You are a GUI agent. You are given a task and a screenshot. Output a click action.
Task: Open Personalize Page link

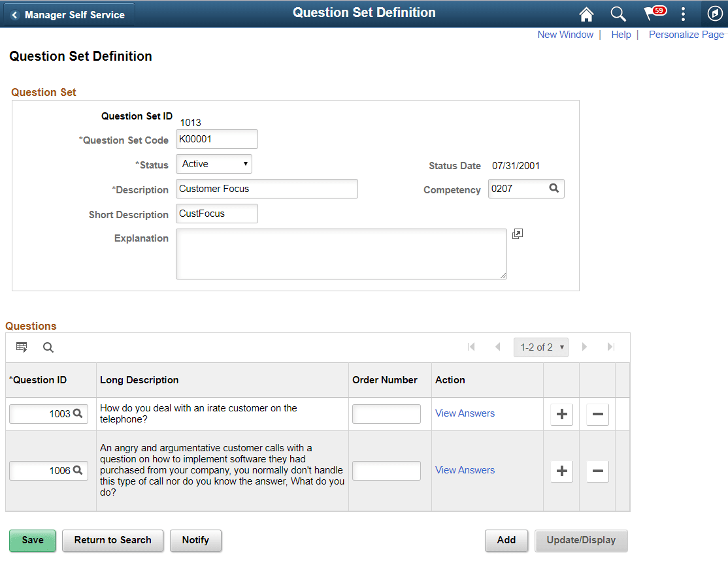point(686,35)
